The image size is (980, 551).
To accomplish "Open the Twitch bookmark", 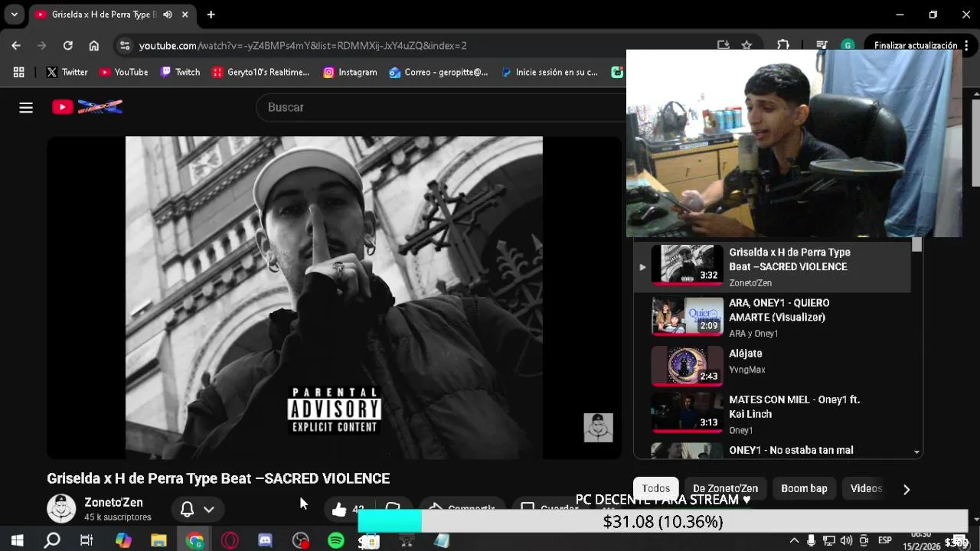I will (180, 72).
